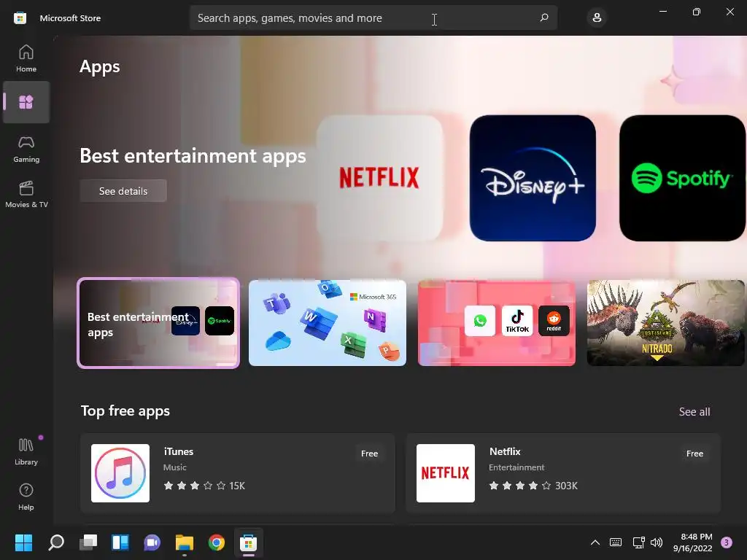Select the WhatsApp TikTok Reddit card
Viewport: 747px width, 560px height.
(496, 323)
